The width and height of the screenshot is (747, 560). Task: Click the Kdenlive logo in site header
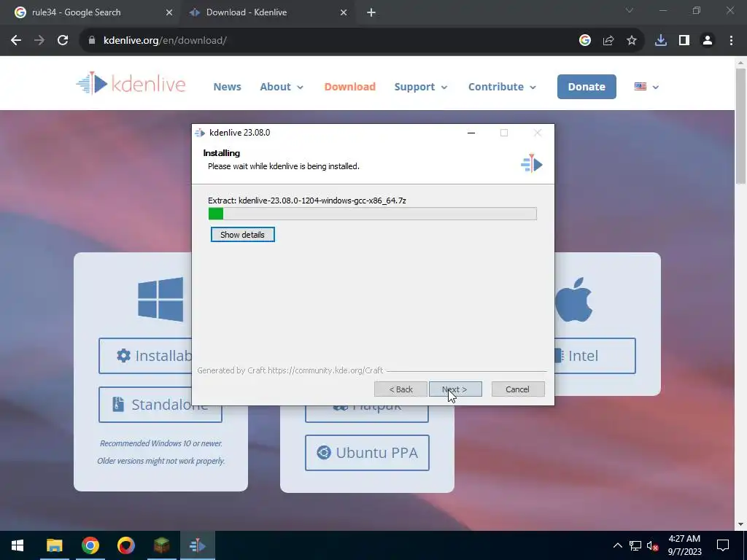pos(131,85)
